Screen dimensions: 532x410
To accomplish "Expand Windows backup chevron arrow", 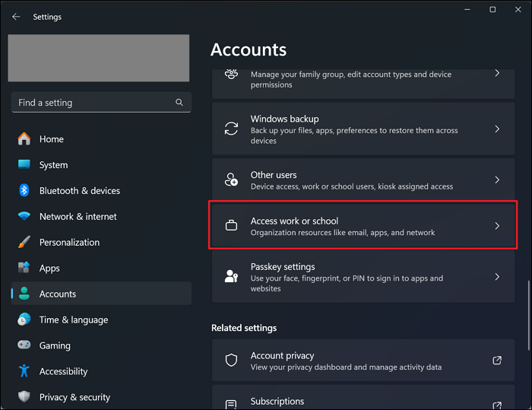I will click(x=497, y=129).
